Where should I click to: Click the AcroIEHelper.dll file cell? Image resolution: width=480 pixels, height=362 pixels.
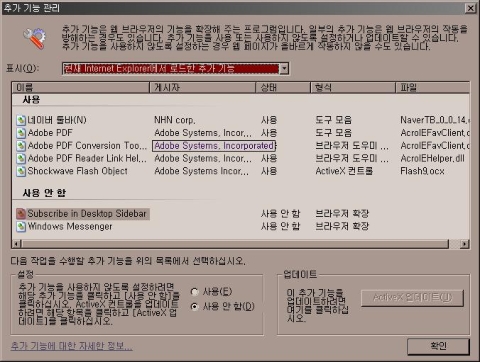click(x=432, y=158)
